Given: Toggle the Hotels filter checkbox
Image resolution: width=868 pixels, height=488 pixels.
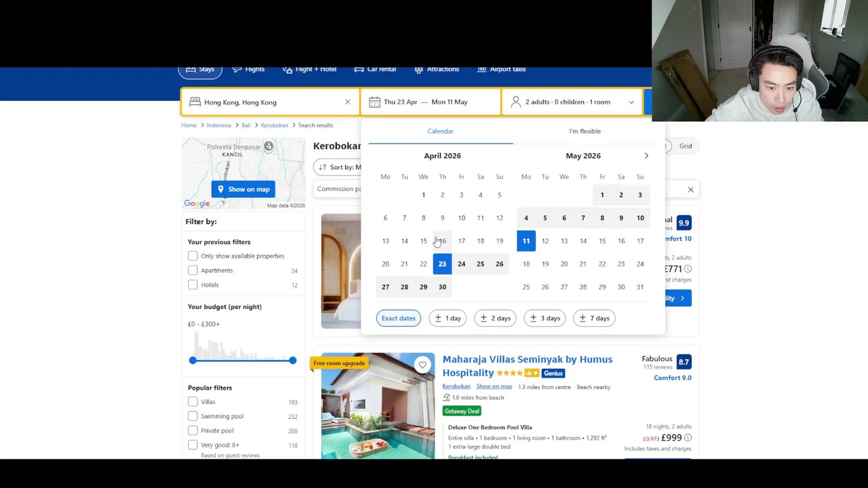Looking at the screenshot, I should click(193, 285).
